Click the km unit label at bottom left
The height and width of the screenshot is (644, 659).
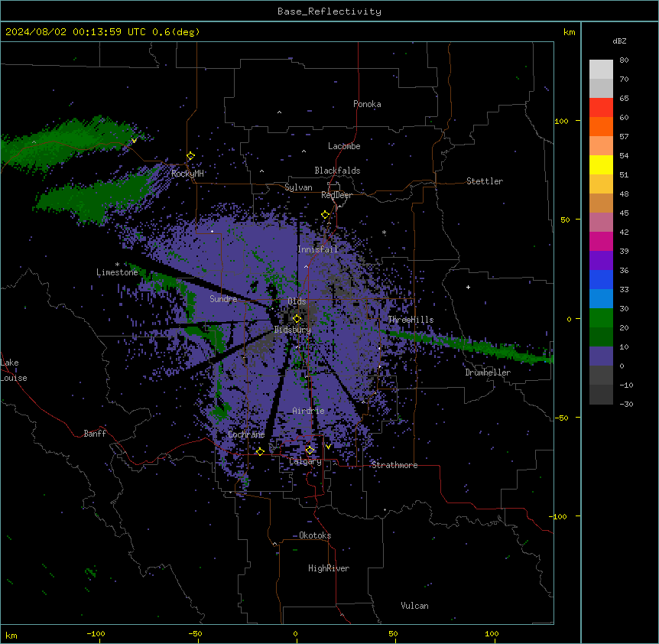click(11, 635)
